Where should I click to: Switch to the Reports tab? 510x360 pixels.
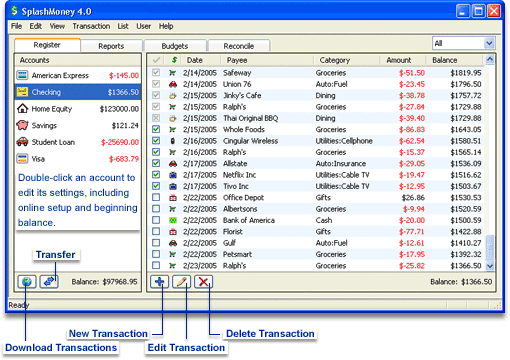111,46
